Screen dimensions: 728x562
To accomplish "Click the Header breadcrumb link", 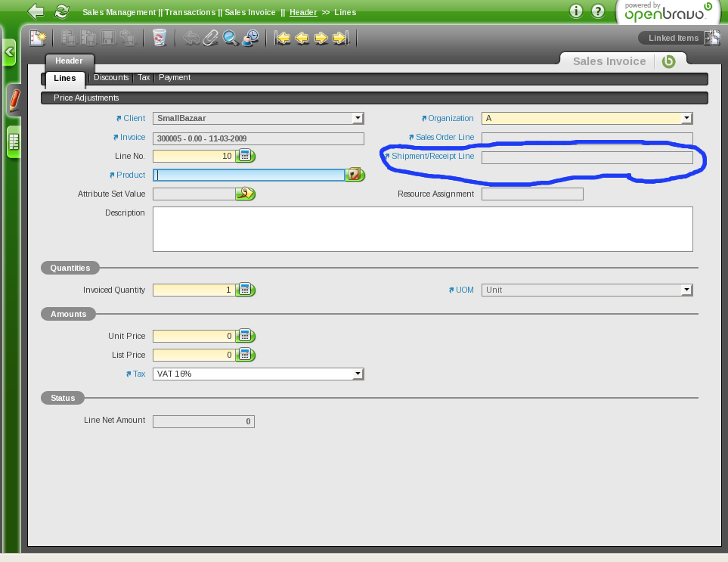I will click(303, 12).
